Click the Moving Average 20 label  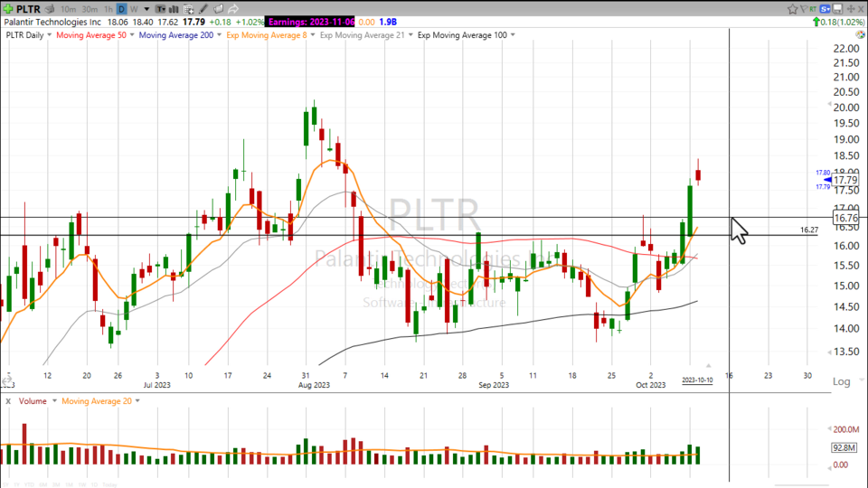(97, 401)
